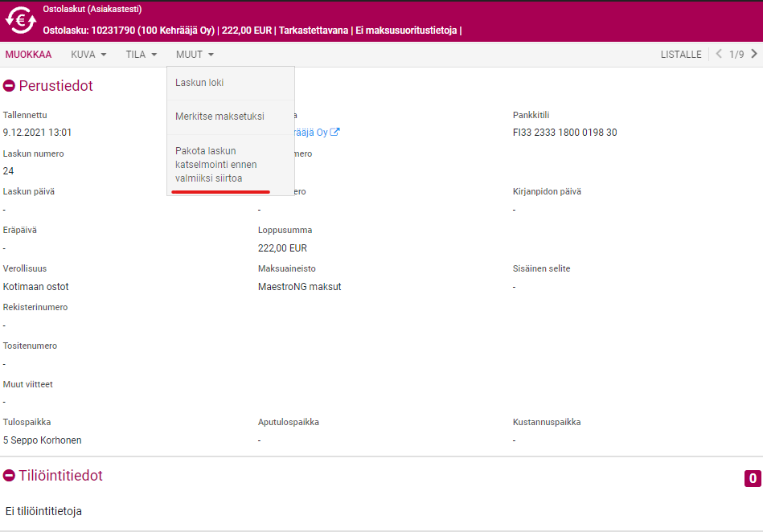Click the Ostolaskut euro logo icon
Image resolution: width=763 pixels, height=532 pixels.
tap(20, 21)
